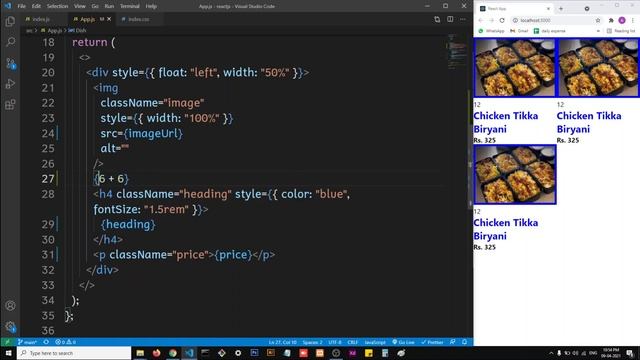Viewport: 640px width, 360px height.
Task: Click the Ln 27, Col 10 cursor position
Action: (x=282, y=342)
